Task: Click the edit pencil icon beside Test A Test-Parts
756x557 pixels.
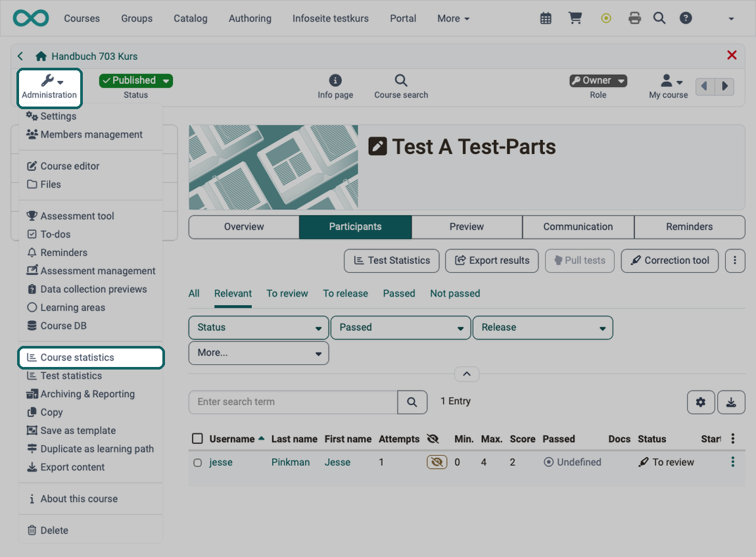Action: (x=377, y=146)
